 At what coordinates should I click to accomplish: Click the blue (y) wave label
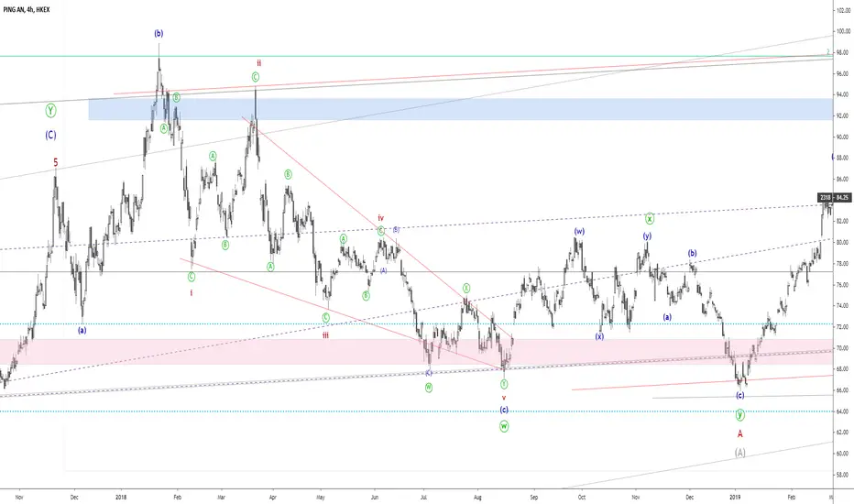click(647, 236)
